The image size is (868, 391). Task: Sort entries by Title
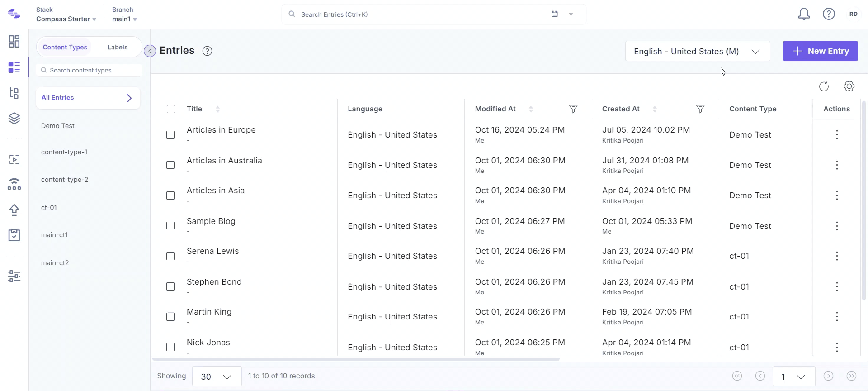pos(217,109)
